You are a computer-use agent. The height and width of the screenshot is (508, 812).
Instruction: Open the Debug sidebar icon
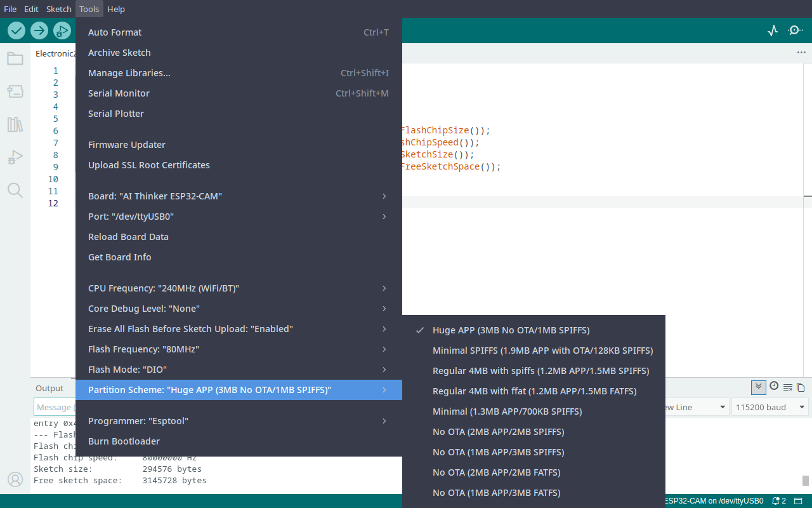[15, 157]
